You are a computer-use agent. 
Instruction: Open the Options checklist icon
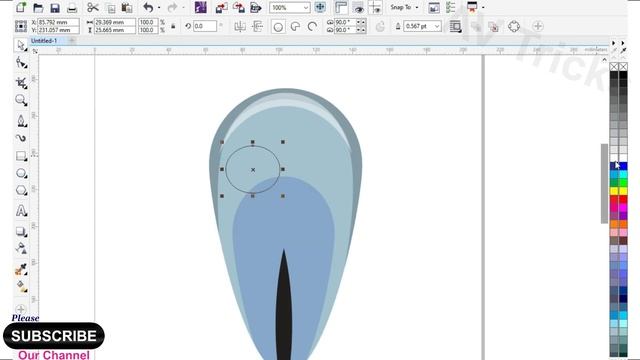tap(451, 7)
